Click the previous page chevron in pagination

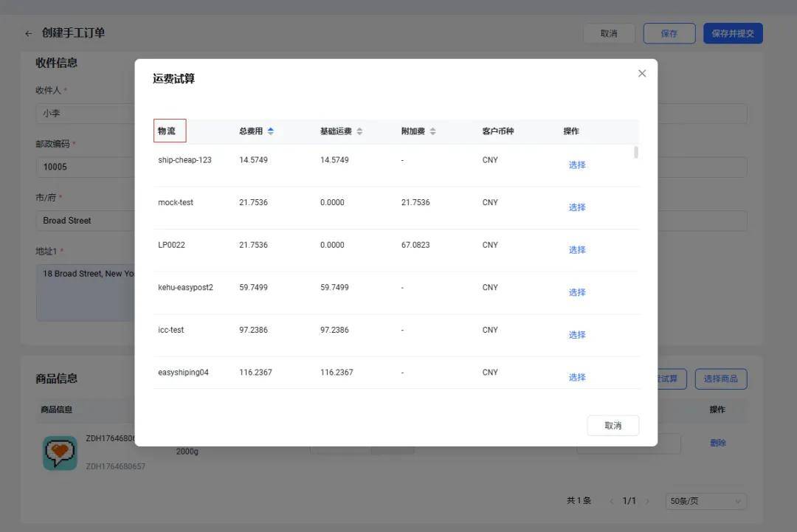pyautogui.click(x=610, y=500)
